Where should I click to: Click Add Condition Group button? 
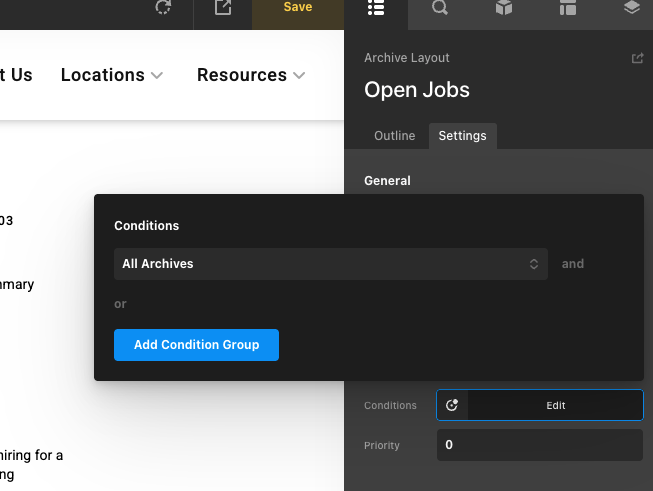click(x=196, y=345)
